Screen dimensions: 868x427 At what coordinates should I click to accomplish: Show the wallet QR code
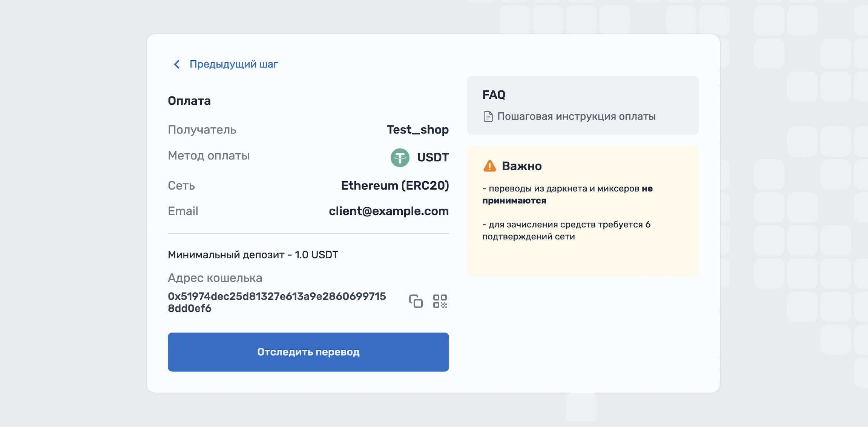click(x=440, y=302)
